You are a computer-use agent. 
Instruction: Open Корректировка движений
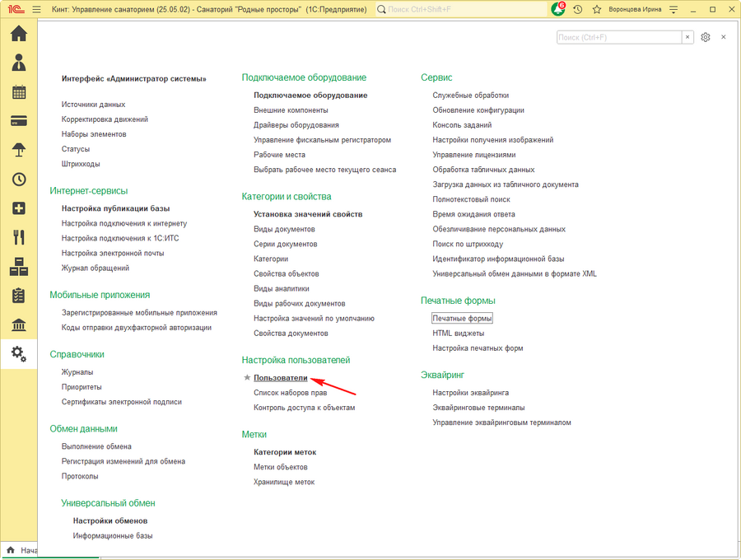click(x=105, y=119)
